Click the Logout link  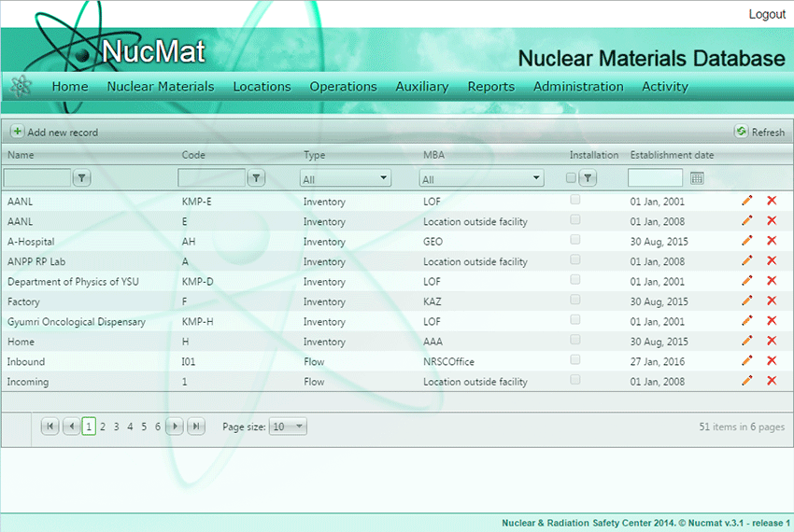click(x=767, y=14)
